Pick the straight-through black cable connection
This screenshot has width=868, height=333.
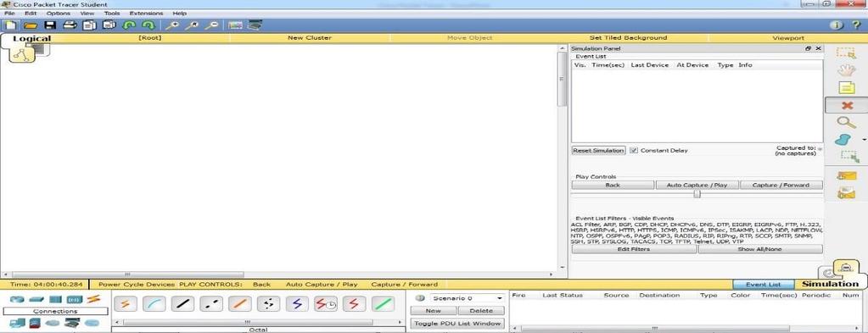182,303
